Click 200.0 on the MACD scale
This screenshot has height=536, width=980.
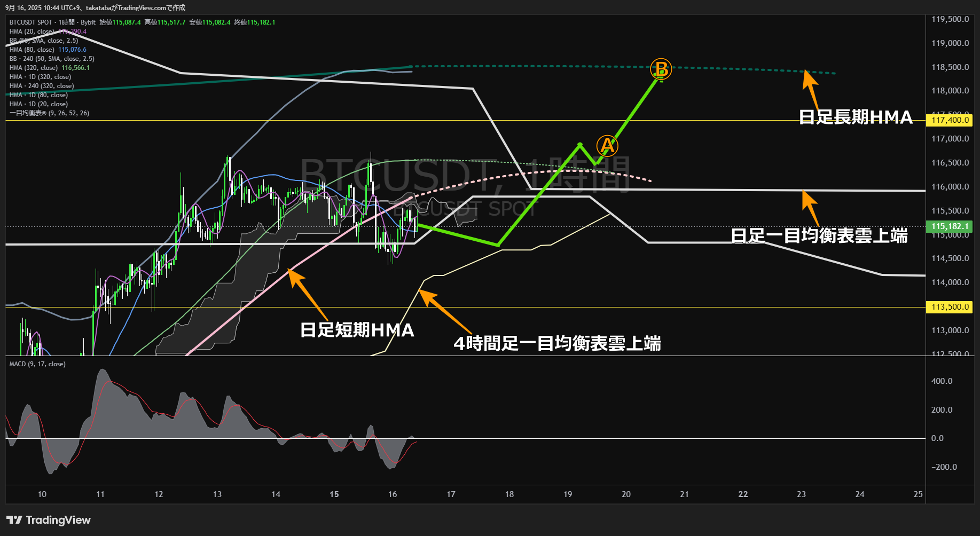point(942,410)
